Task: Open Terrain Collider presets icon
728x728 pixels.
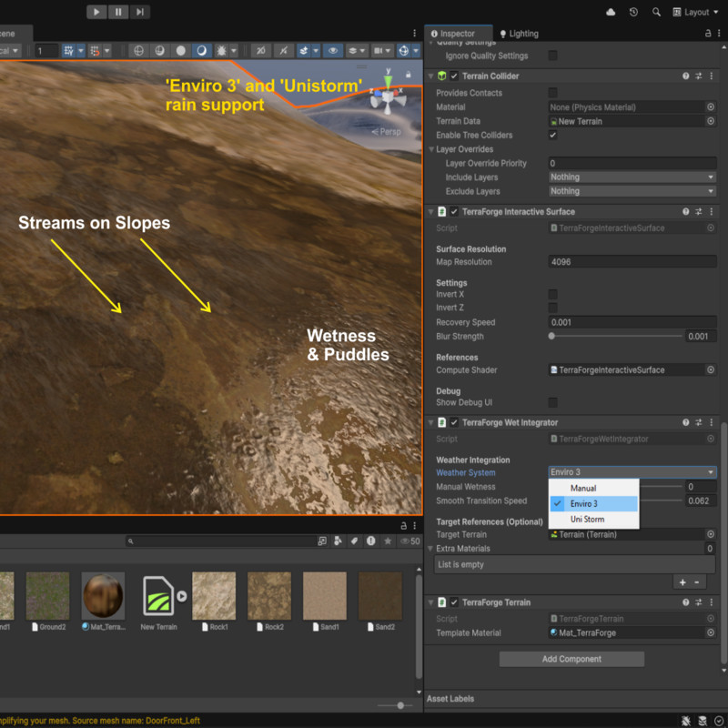Action: pyautogui.click(x=698, y=76)
